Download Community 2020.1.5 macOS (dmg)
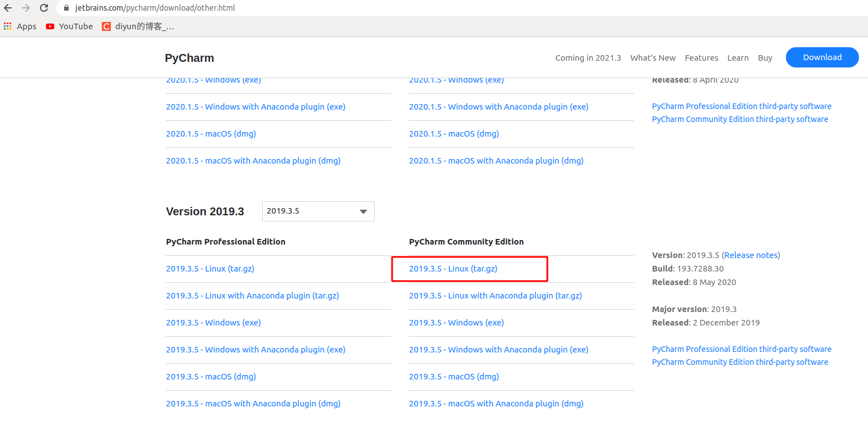The width and height of the screenshot is (868, 434). (x=454, y=134)
